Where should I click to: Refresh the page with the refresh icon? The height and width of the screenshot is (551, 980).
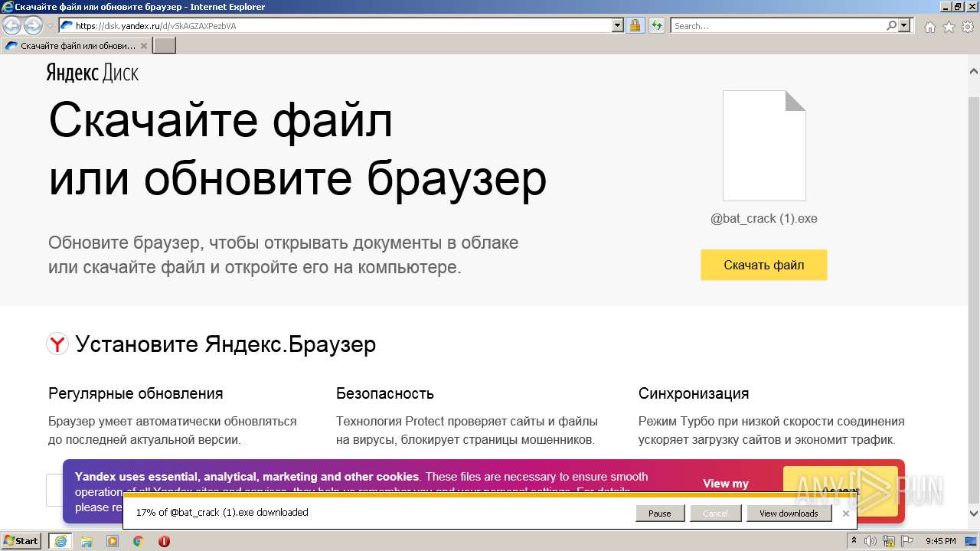[x=656, y=26]
